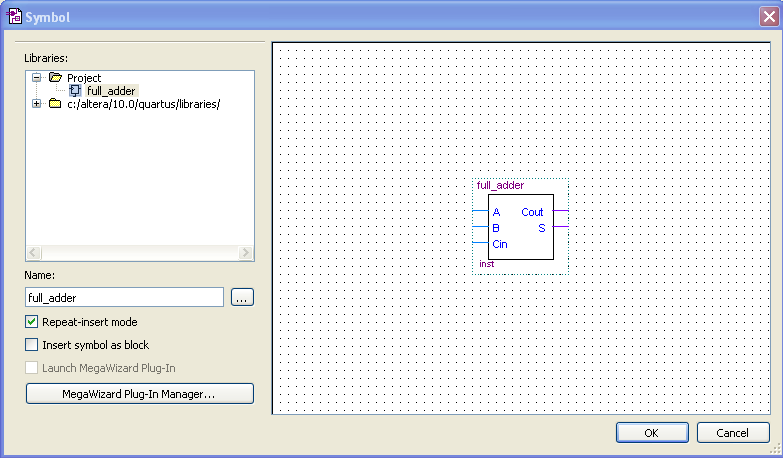Viewport: 783px width, 458px height.
Task: Click the Symbol dialog title icon
Action: tap(14, 16)
